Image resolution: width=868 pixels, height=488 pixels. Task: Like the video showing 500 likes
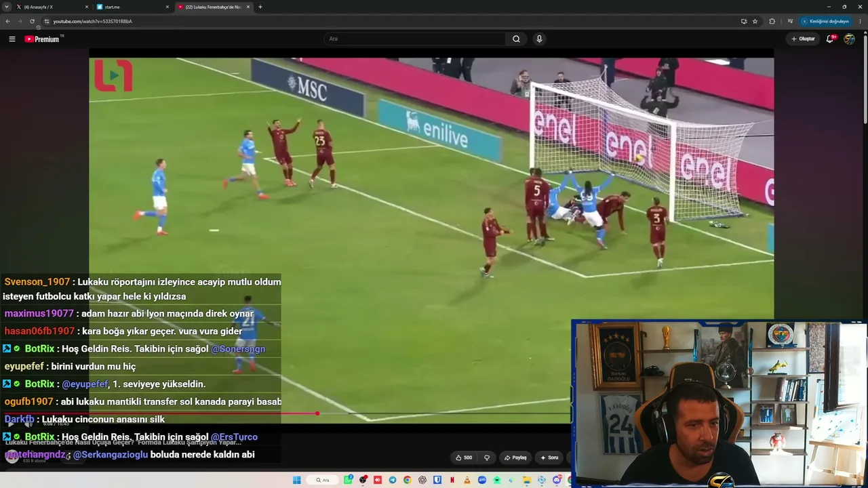pos(464,457)
